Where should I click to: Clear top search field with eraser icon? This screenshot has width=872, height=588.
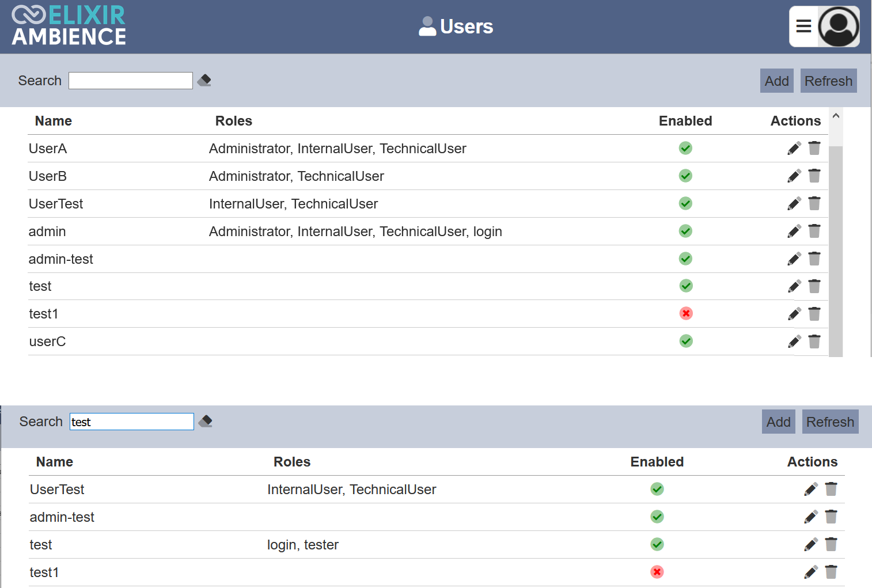point(204,81)
